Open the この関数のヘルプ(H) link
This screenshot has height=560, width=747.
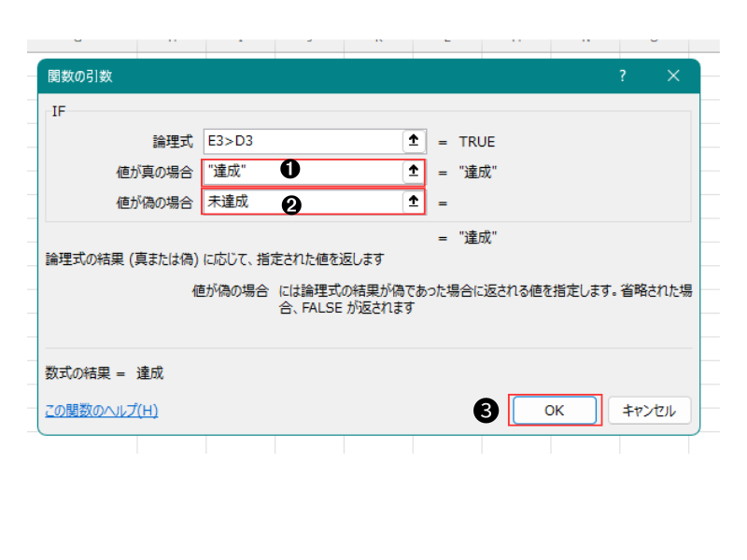coord(102,411)
